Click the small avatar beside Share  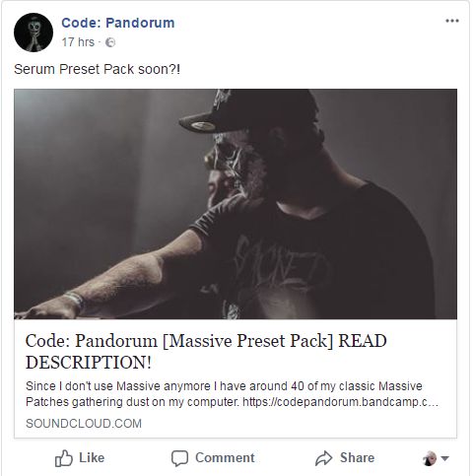click(x=430, y=458)
